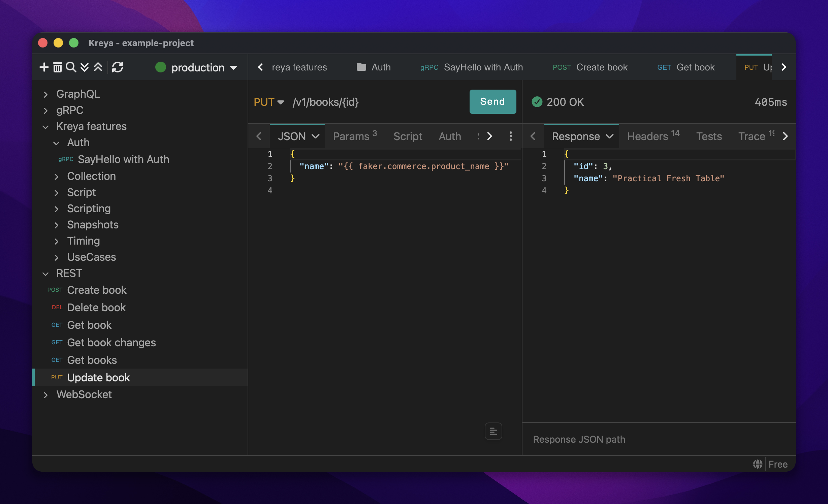This screenshot has height=504, width=828.
Task: Click the globe icon in status bar
Action: [757, 464]
